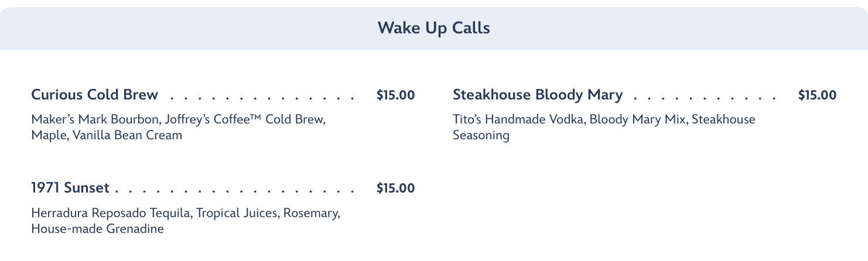Click Vanilla Bean Cream ingredient text

click(x=128, y=135)
